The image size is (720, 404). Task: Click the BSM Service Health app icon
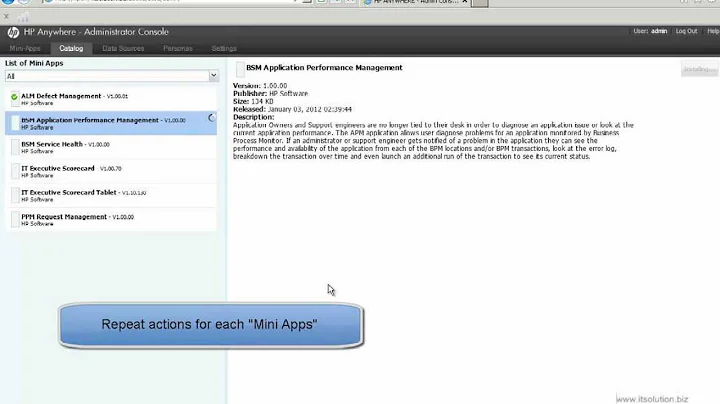pyautogui.click(x=15, y=147)
